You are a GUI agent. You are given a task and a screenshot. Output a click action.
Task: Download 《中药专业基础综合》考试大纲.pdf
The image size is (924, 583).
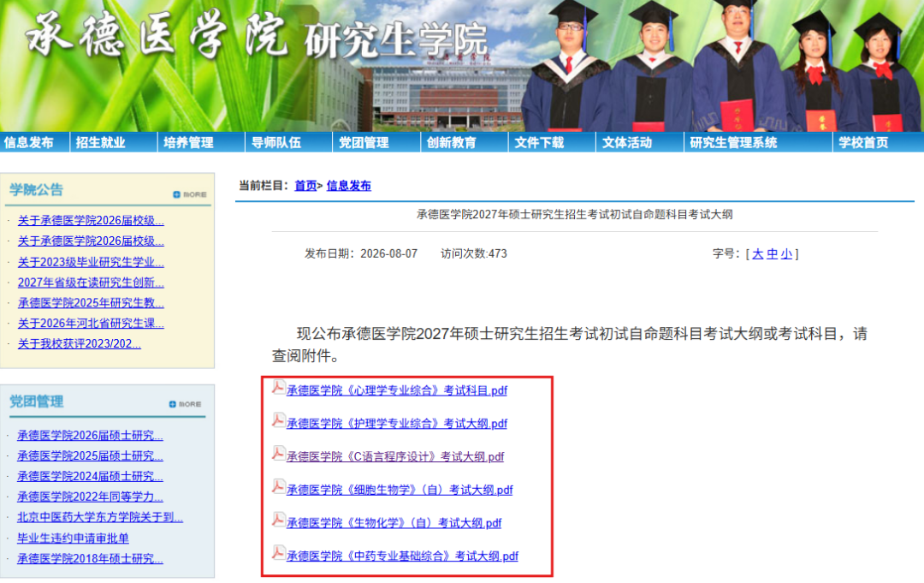[x=402, y=556]
